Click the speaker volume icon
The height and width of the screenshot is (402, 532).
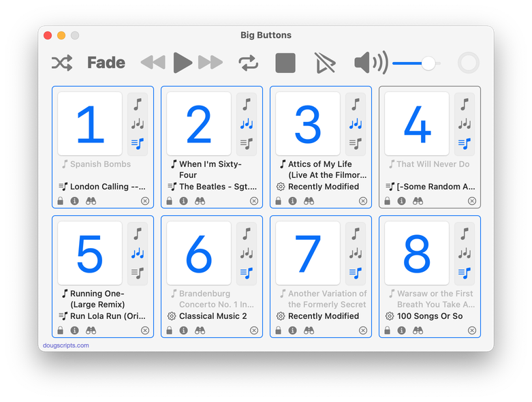coord(371,63)
